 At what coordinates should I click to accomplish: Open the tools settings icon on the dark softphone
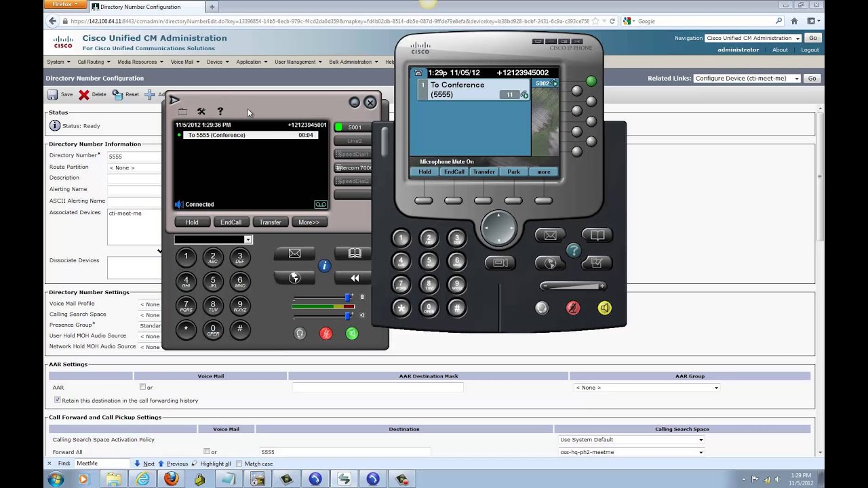pyautogui.click(x=201, y=111)
